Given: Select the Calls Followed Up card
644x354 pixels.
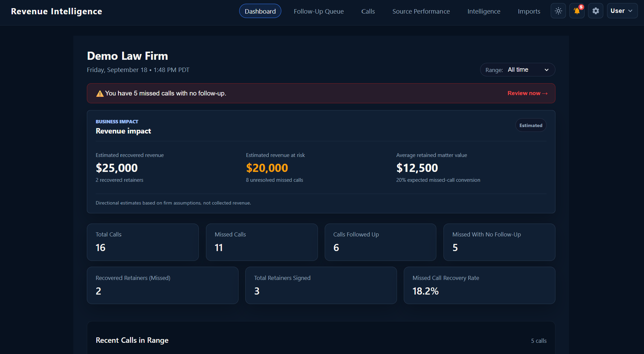Looking at the screenshot, I should pyautogui.click(x=380, y=242).
